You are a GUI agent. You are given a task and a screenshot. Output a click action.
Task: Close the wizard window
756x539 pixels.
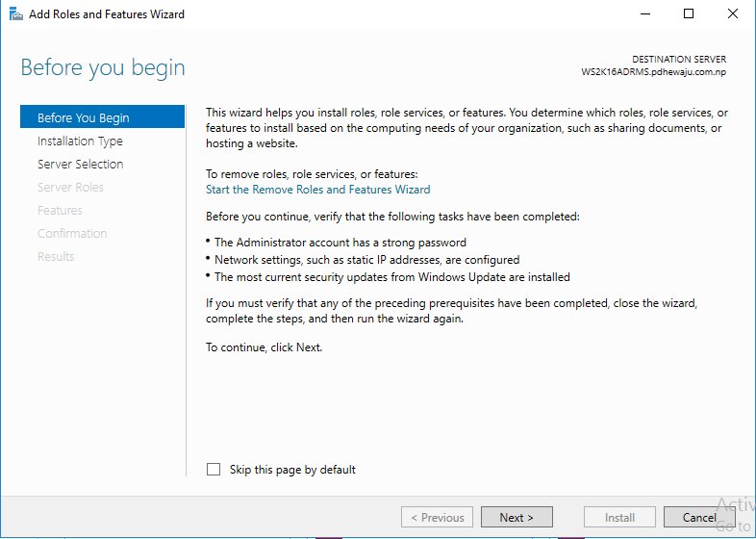tap(732, 14)
